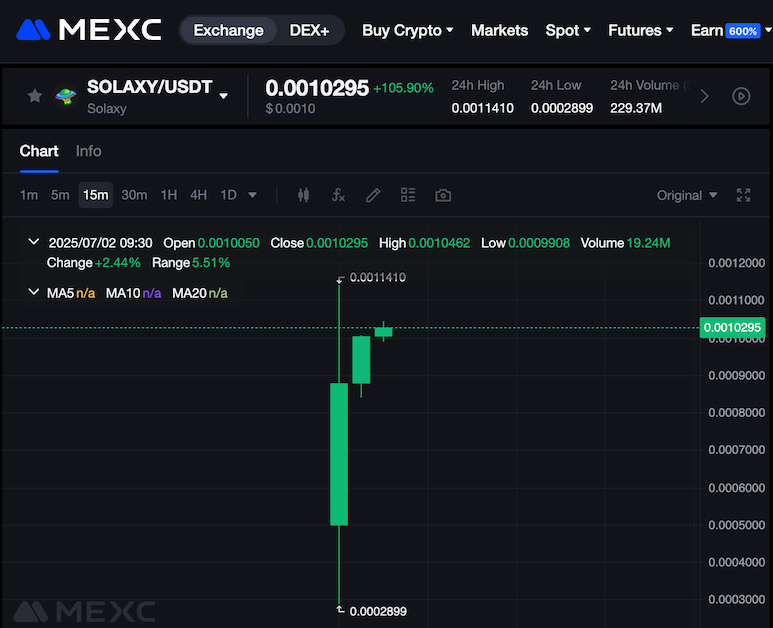Click the Solaxy coin icon
This screenshot has width=773, height=628.
[66, 96]
